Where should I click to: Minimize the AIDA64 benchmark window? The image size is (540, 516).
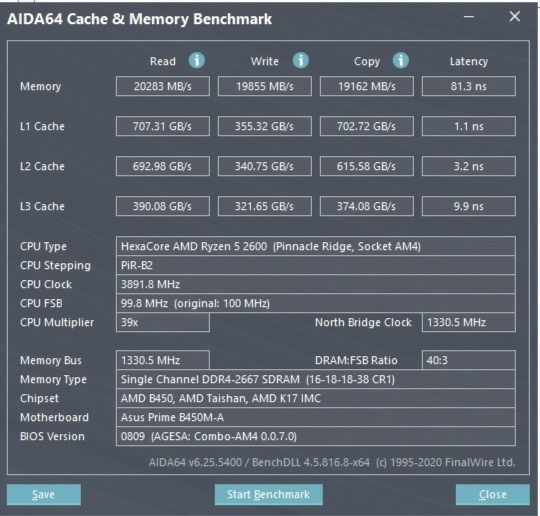[x=469, y=17]
